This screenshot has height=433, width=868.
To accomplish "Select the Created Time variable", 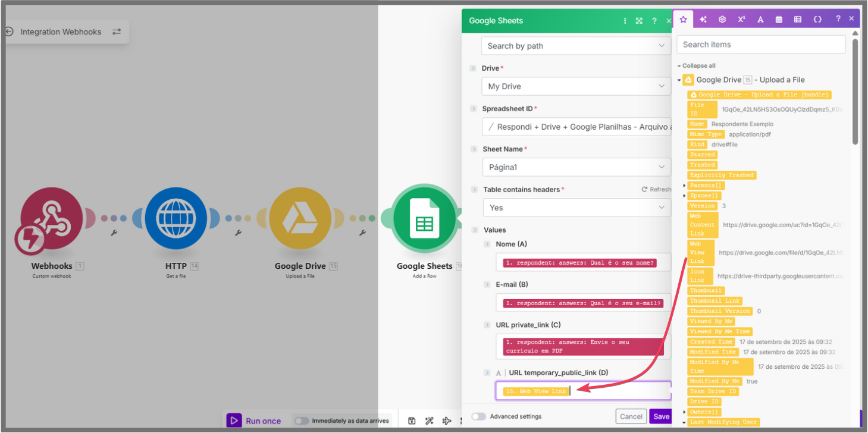I will click(711, 342).
